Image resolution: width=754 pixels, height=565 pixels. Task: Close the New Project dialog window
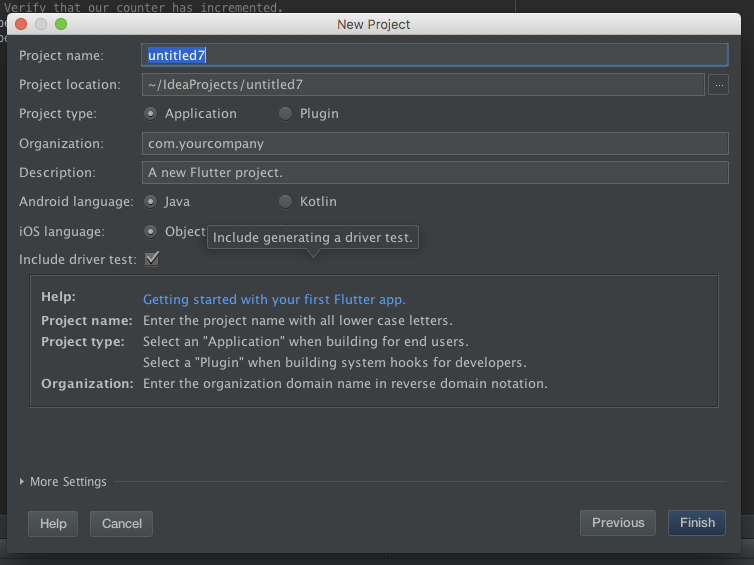pyautogui.click(x=21, y=24)
